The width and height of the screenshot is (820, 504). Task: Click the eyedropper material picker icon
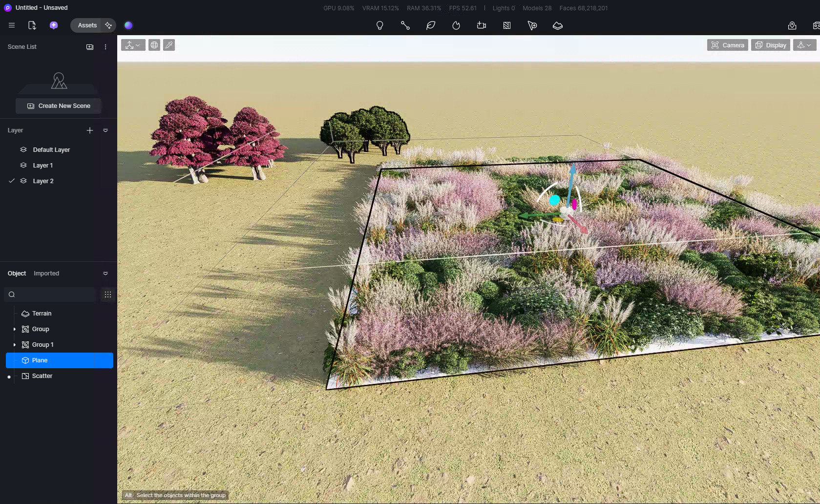click(x=169, y=45)
